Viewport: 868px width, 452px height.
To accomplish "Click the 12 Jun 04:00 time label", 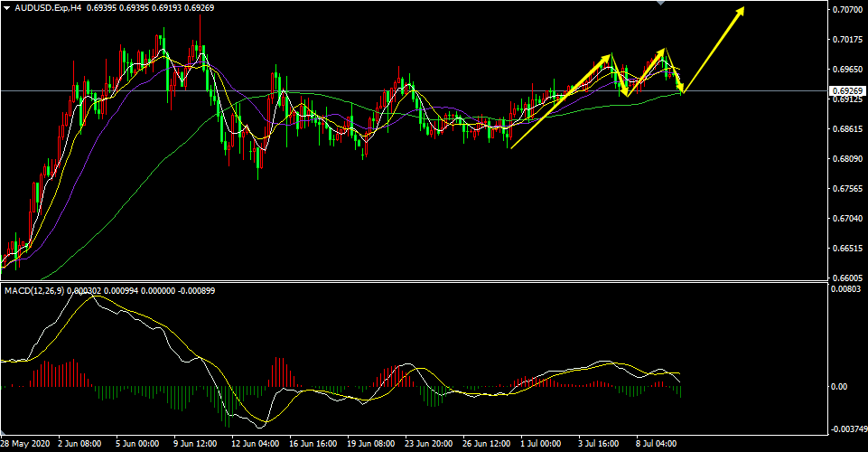I will coord(256,444).
